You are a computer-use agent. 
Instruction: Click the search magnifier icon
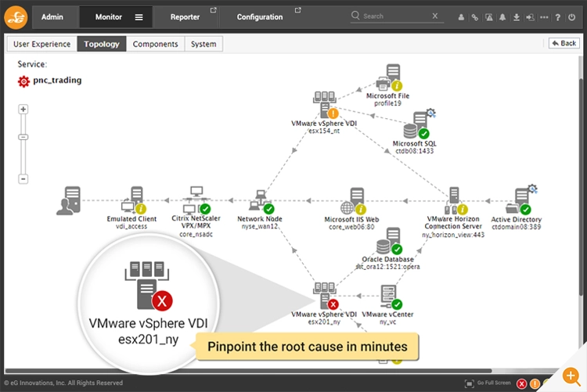pyautogui.click(x=355, y=16)
